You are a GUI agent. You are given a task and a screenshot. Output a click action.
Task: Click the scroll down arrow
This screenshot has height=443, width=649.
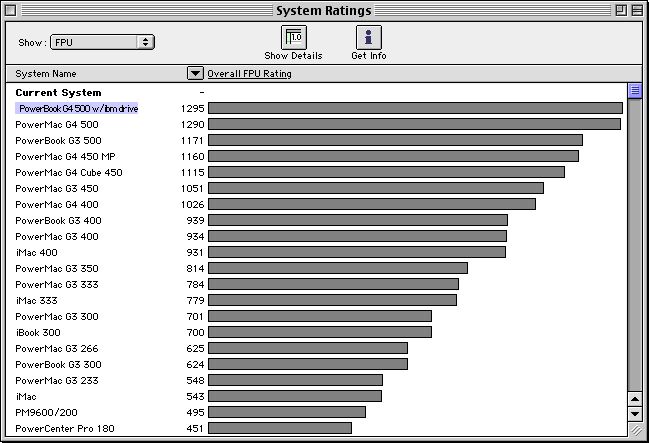[x=635, y=413]
